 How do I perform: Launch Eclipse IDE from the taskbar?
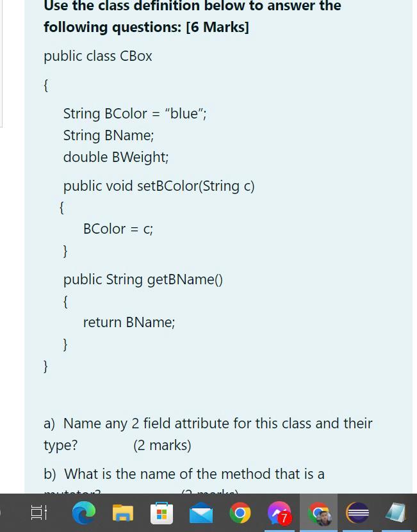click(357, 513)
